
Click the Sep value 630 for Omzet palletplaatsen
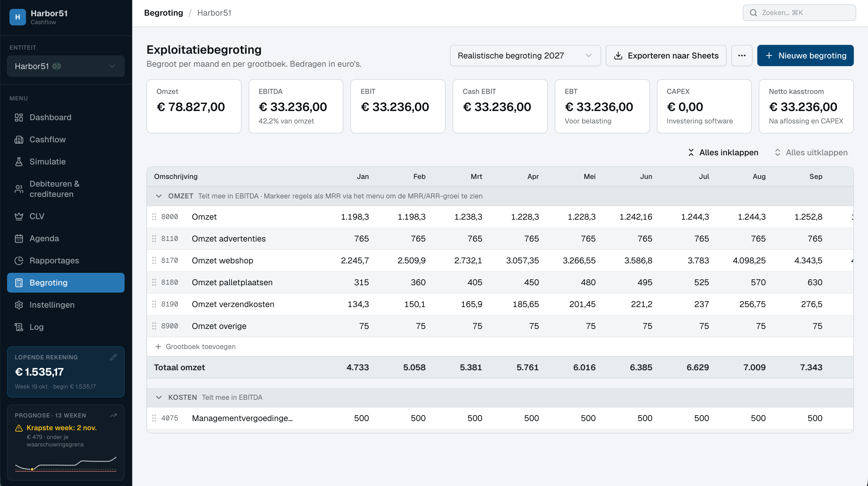815,283
